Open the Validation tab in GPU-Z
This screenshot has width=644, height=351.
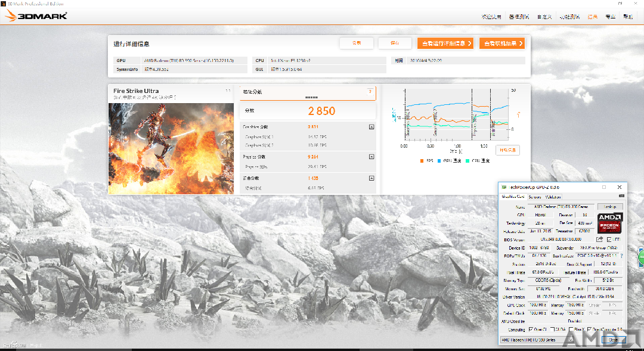tap(553, 197)
